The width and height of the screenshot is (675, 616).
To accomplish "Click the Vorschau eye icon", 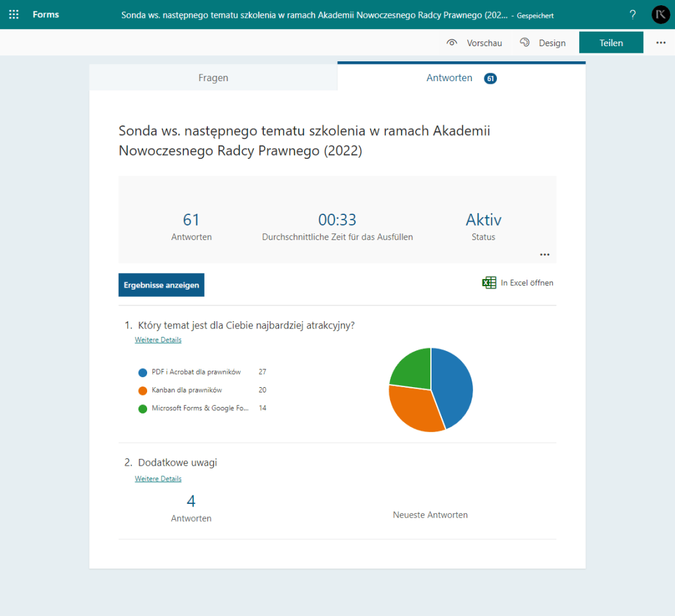I will click(452, 43).
